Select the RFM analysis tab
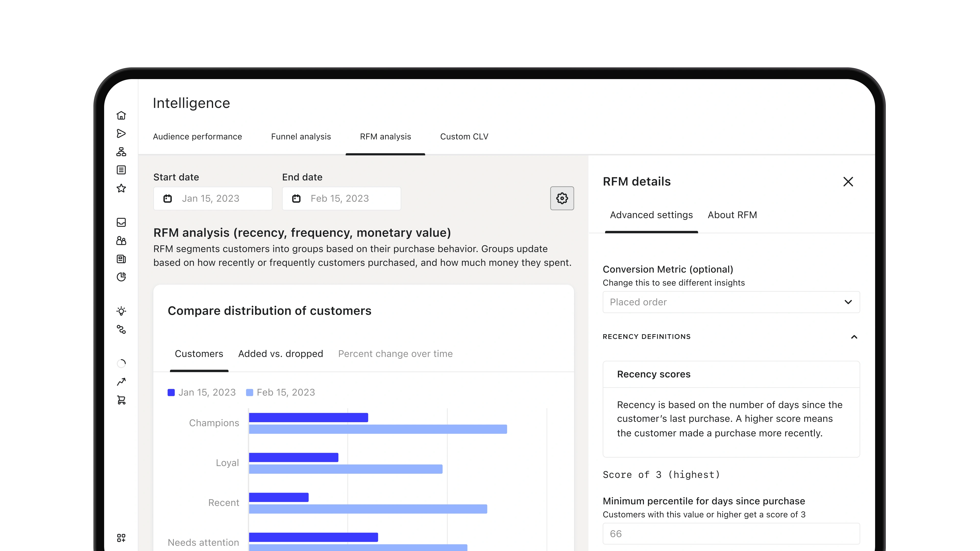 click(385, 136)
